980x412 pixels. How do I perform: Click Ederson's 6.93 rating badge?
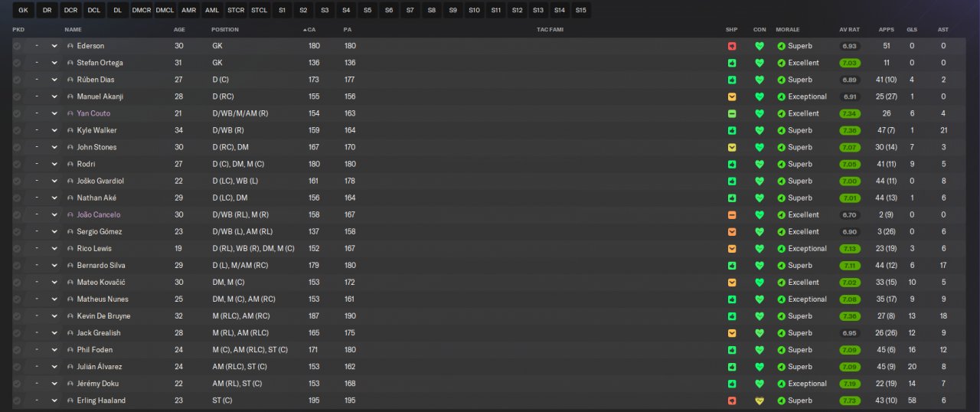(x=849, y=46)
